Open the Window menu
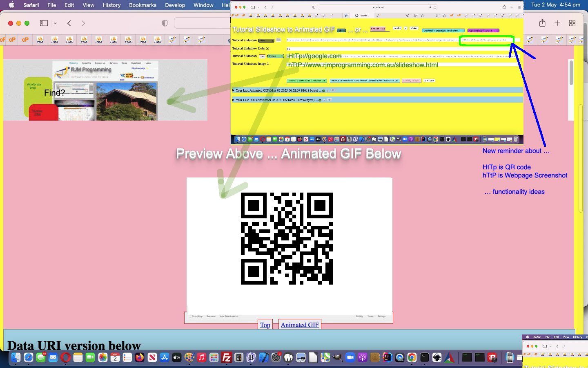This screenshot has height=368, width=588. click(x=203, y=5)
